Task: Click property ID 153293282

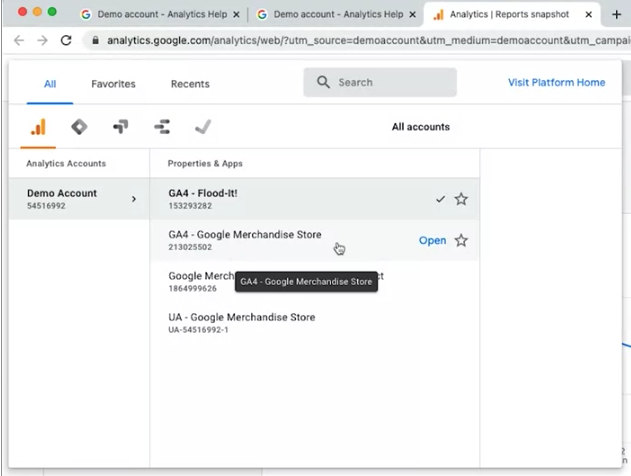Action: click(190, 206)
